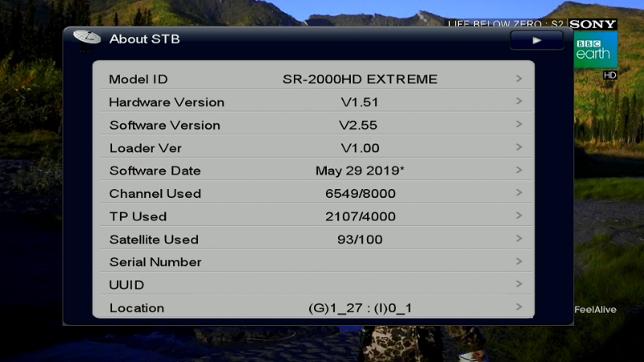Select the Software Version label
The image size is (644, 362).
(165, 125)
